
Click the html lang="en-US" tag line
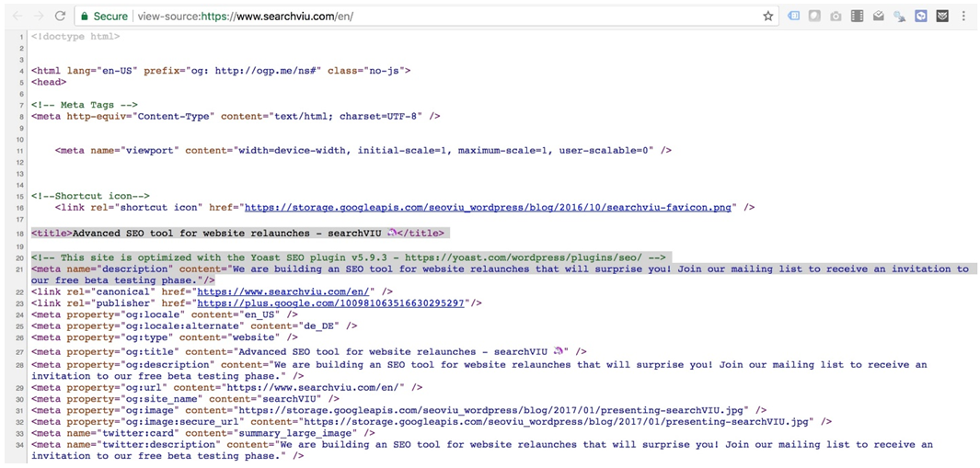coord(221,71)
